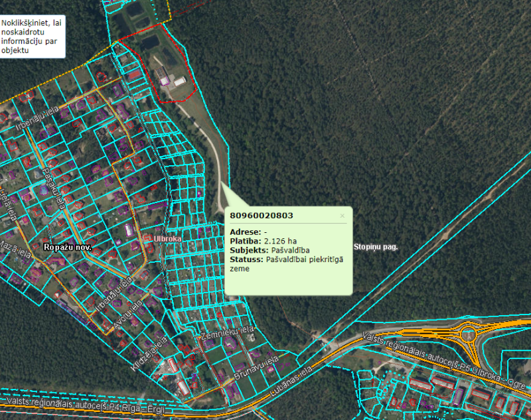Click the Pasaku iela street label

click(54, 188)
